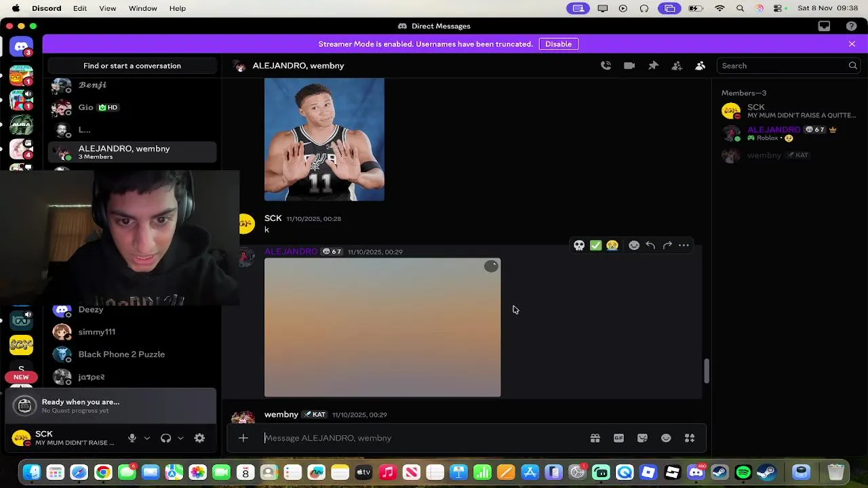
Task: Open the basketball player image attachment
Action: pyautogui.click(x=324, y=139)
